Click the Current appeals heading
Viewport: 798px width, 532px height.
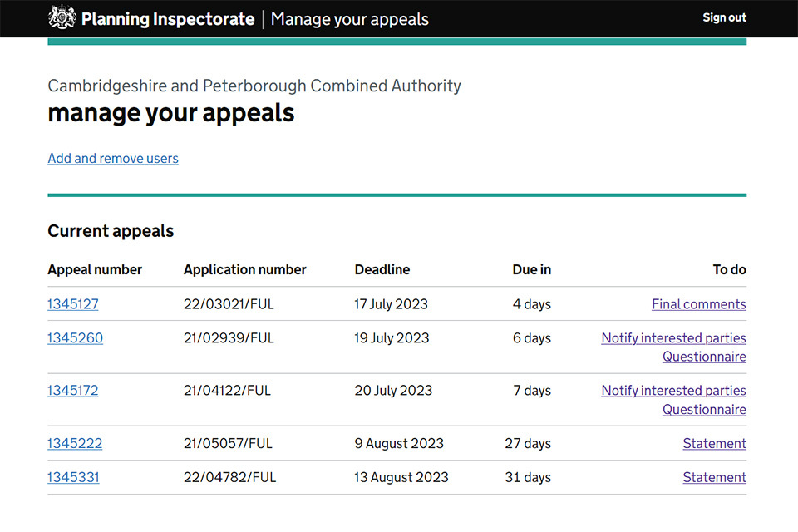pyautogui.click(x=111, y=231)
